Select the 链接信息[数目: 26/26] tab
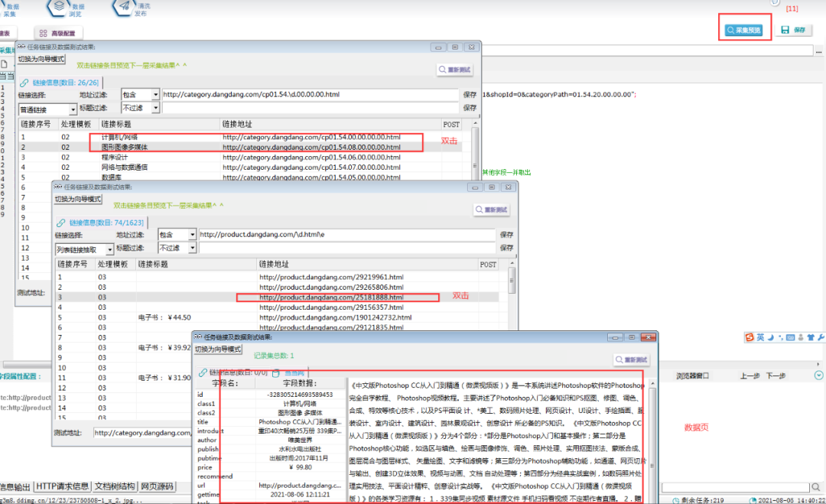 coord(59,83)
